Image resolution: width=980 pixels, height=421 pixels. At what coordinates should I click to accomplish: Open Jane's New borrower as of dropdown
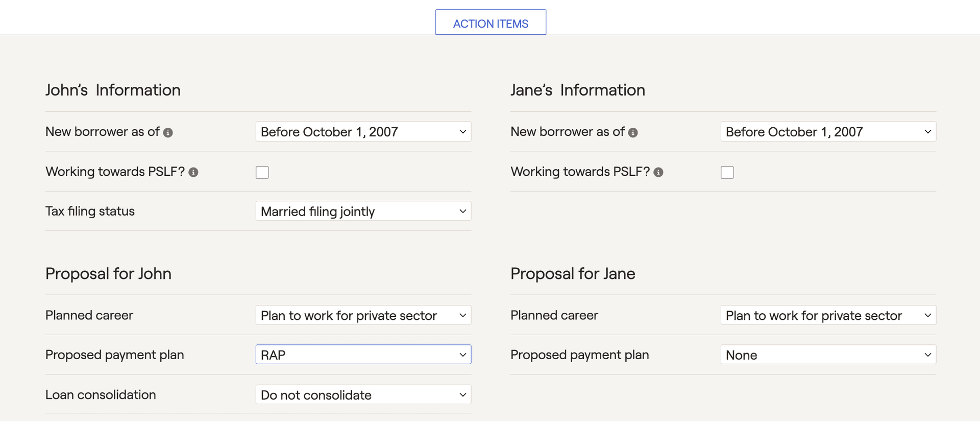pyautogui.click(x=828, y=131)
